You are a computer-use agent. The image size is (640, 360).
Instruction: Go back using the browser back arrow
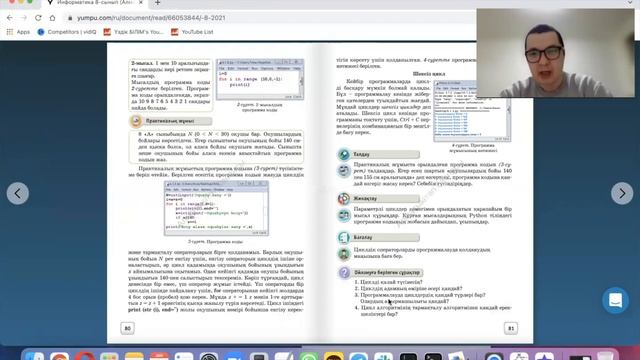point(10,18)
